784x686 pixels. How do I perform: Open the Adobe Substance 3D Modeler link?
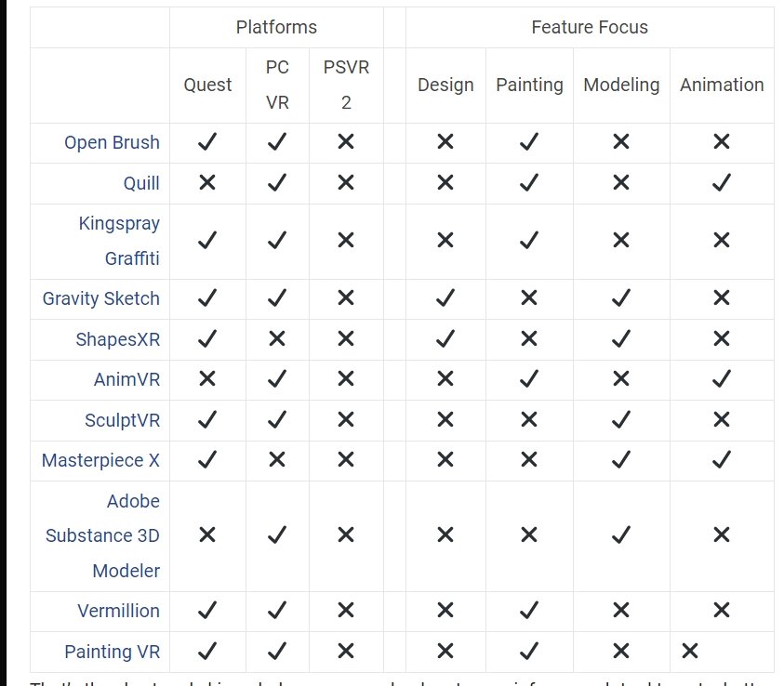(102, 535)
